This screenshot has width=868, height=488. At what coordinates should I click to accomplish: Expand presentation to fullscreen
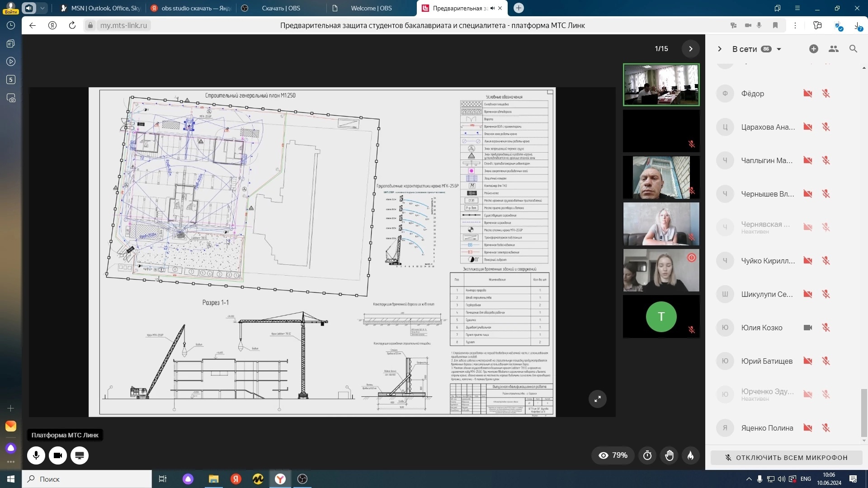tap(597, 399)
